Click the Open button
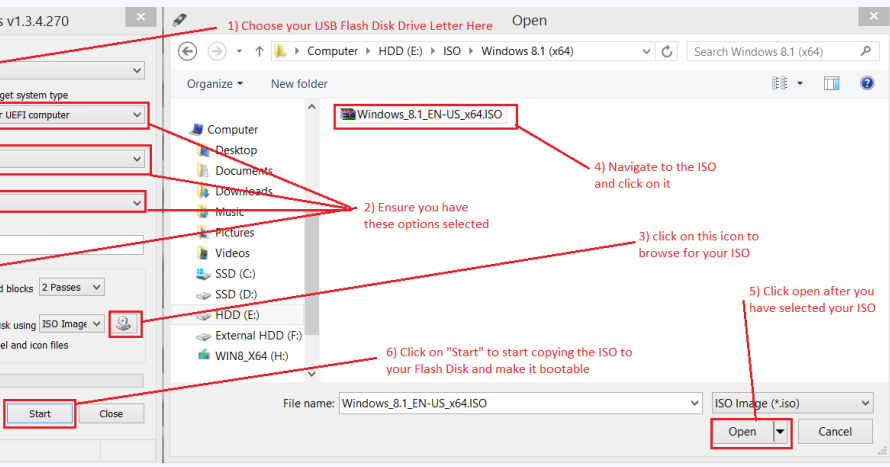The width and height of the screenshot is (890, 467). pos(742,432)
